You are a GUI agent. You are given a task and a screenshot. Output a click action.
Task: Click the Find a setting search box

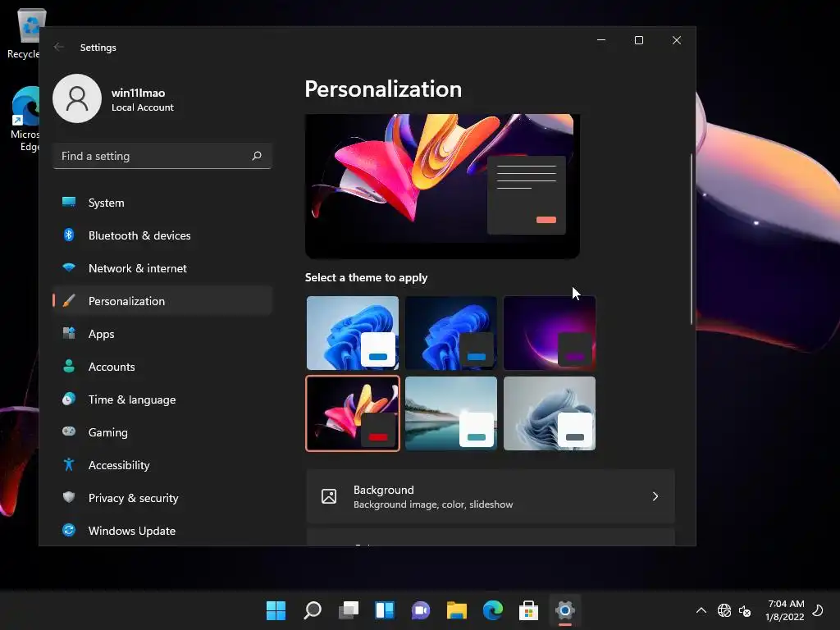(162, 156)
